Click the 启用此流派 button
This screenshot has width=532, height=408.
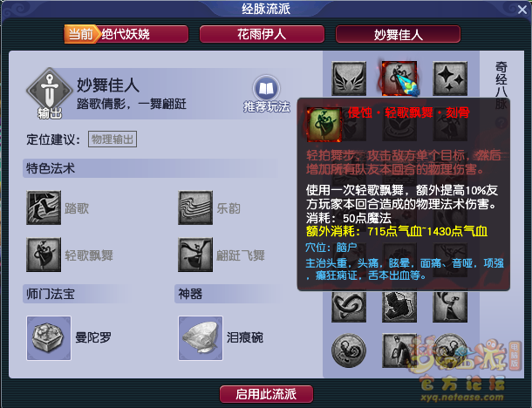[x=266, y=394]
